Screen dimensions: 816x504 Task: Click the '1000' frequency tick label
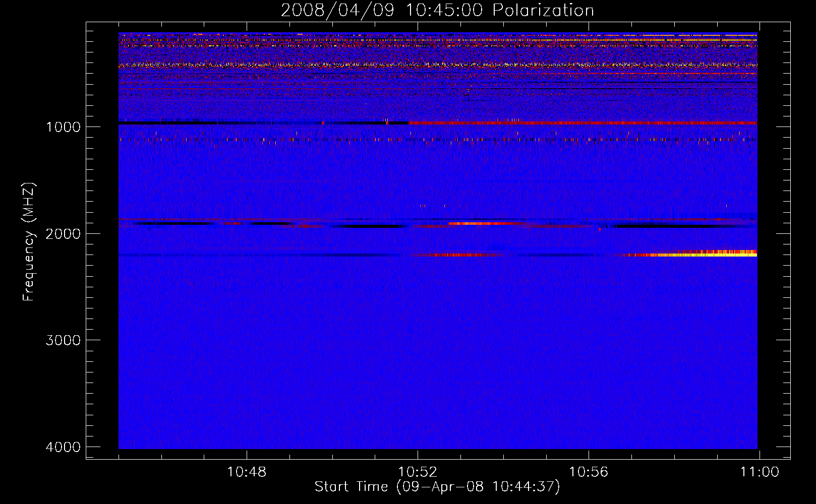click(63, 127)
